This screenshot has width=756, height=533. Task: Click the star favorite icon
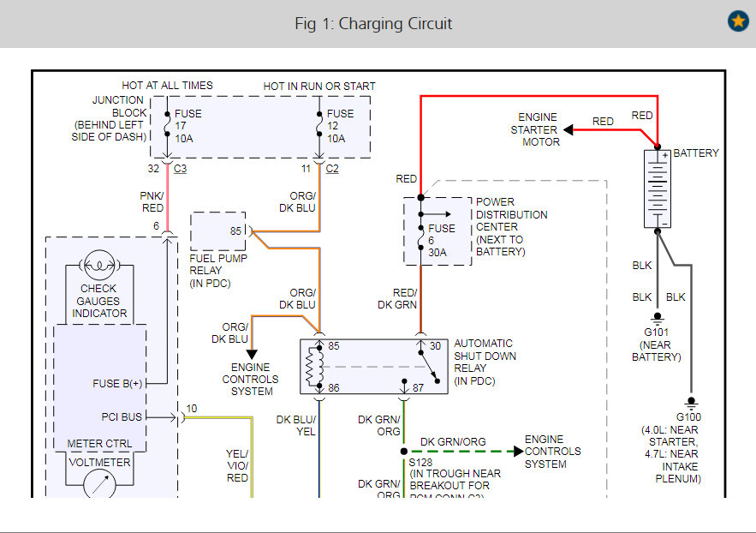[738, 21]
